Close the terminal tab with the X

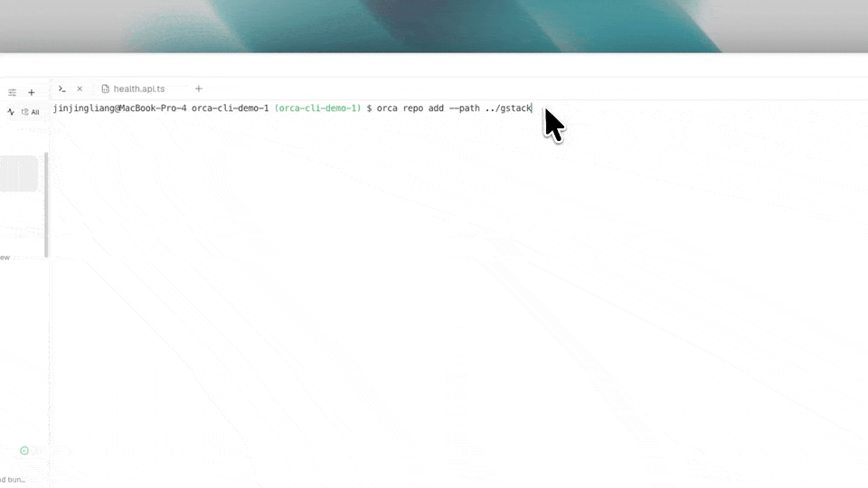pos(80,89)
